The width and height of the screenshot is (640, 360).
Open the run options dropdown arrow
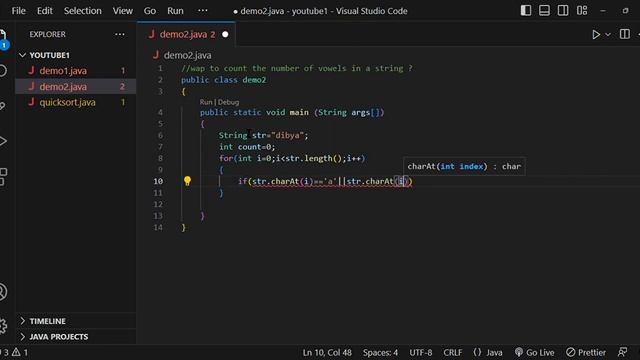(608, 35)
